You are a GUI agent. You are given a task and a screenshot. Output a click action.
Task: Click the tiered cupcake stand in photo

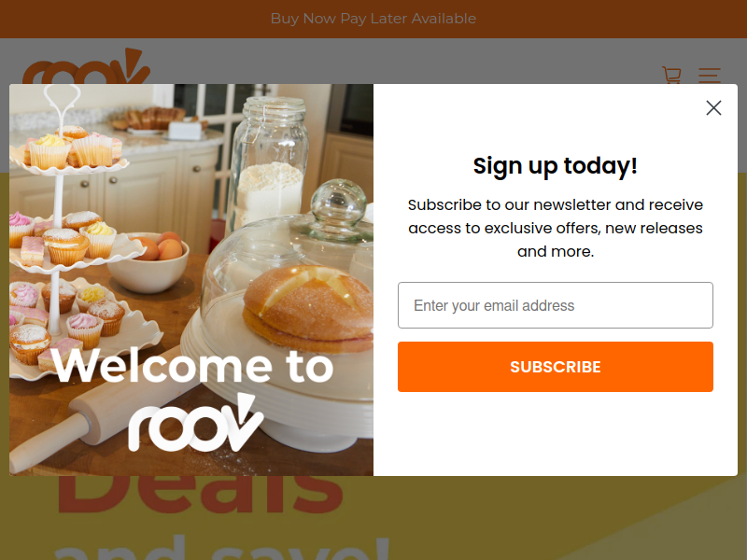(66, 238)
